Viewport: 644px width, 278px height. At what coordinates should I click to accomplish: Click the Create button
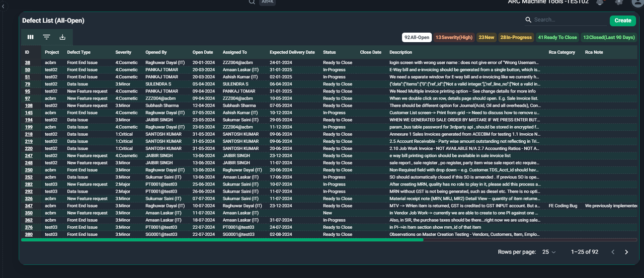(623, 21)
